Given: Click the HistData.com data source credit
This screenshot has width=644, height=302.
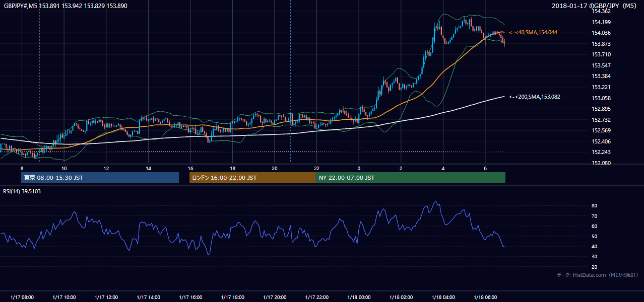Looking at the screenshot, I should tap(598, 275).
